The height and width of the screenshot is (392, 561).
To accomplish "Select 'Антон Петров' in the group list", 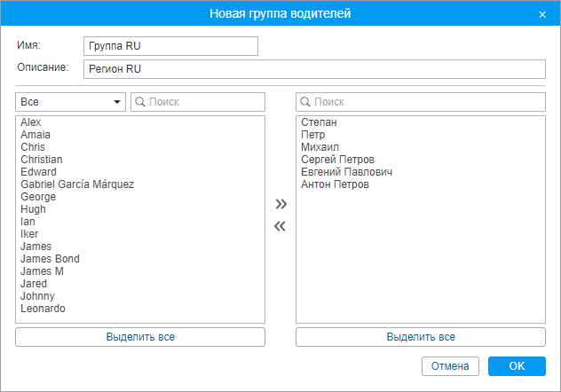I will pyautogui.click(x=335, y=184).
